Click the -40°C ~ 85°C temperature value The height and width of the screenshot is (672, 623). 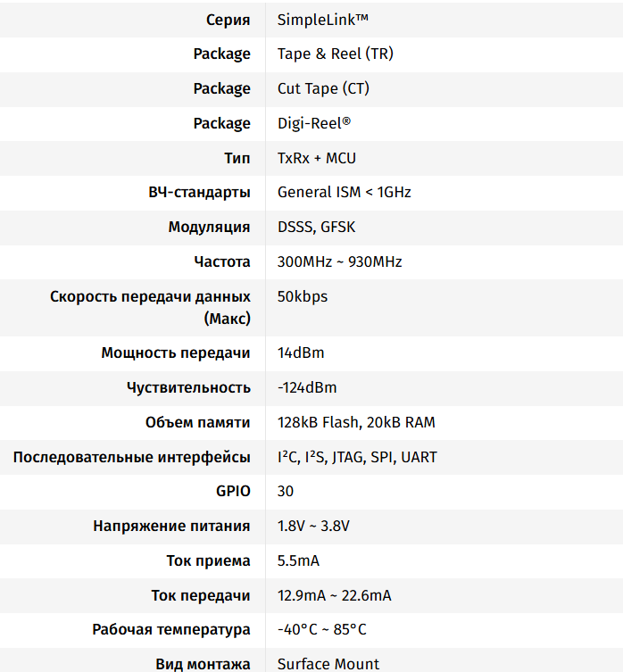322,629
